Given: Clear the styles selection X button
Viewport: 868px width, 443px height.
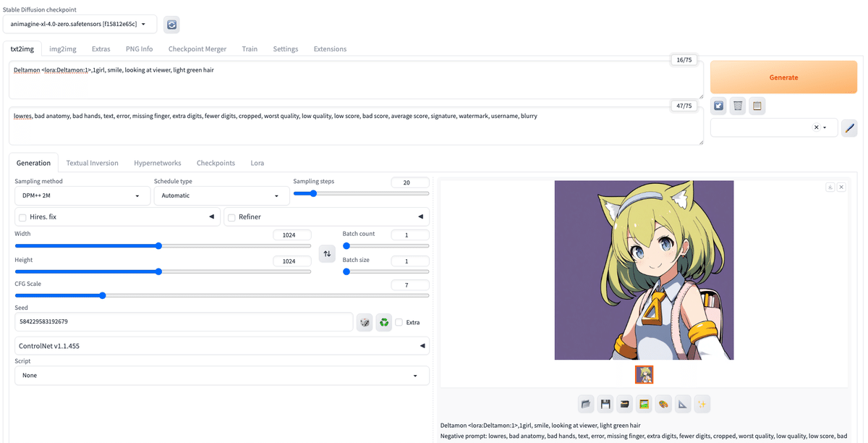Looking at the screenshot, I should 817,127.
